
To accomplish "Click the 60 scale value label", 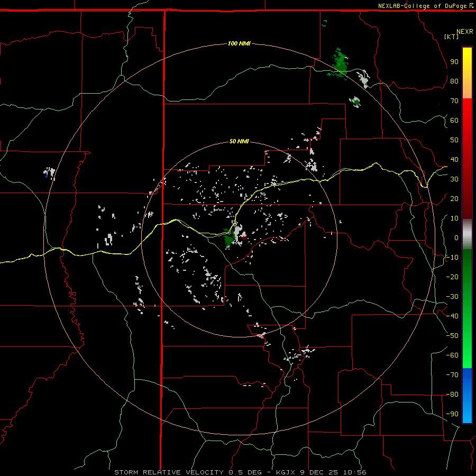I will click(x=454, y=120).
